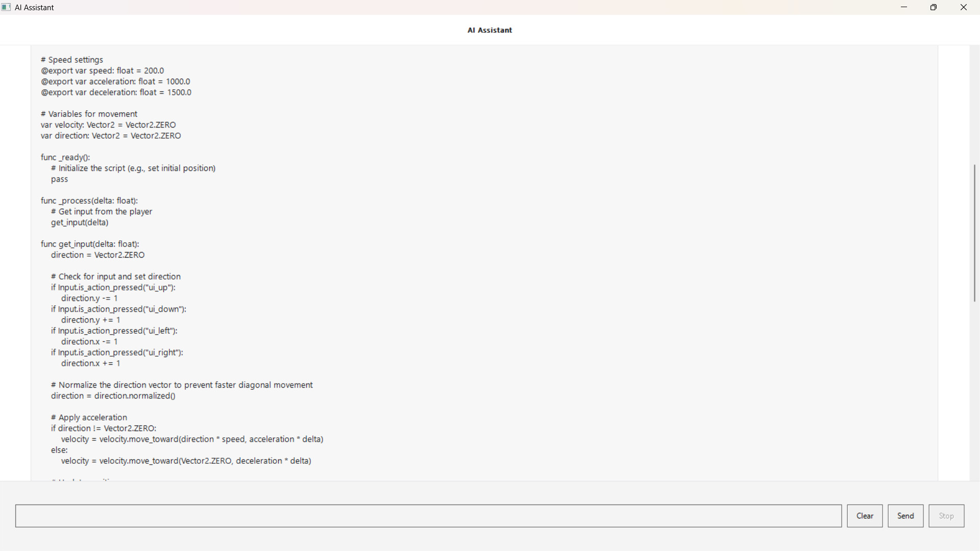Click the disabled Stop button
This screenshot has width=980, height=551.
click(x=946, y=516)
